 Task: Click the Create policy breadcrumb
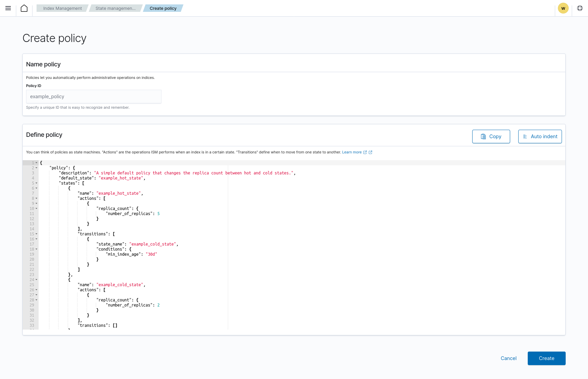click(x=163, y=8)
